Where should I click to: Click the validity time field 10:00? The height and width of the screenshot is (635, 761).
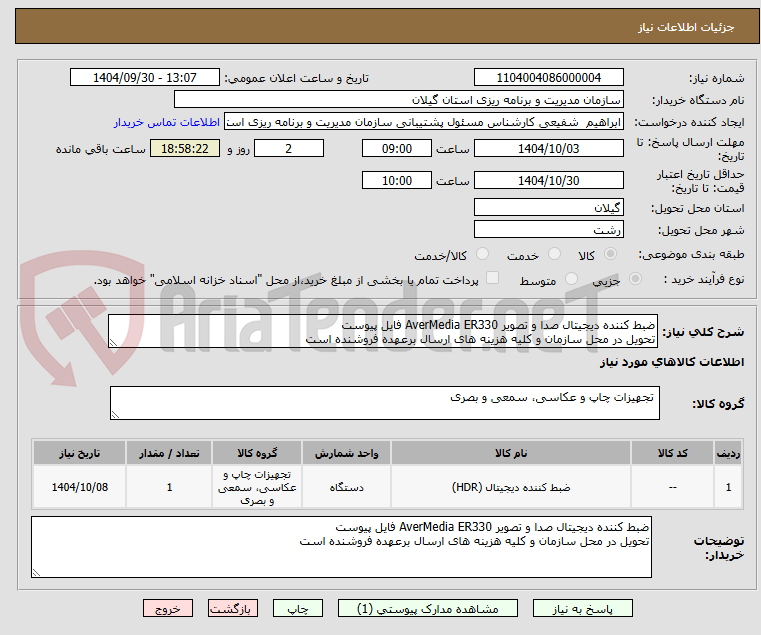tap(397, 181)
